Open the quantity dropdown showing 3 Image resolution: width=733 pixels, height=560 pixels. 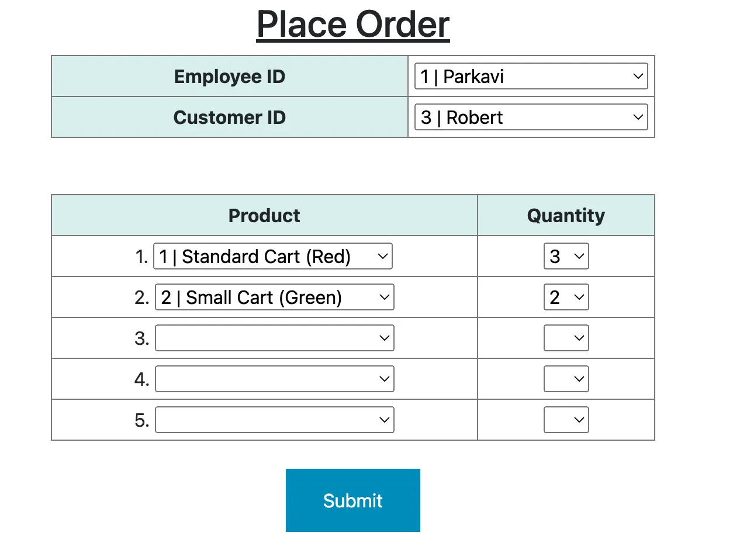coord(566,255)
